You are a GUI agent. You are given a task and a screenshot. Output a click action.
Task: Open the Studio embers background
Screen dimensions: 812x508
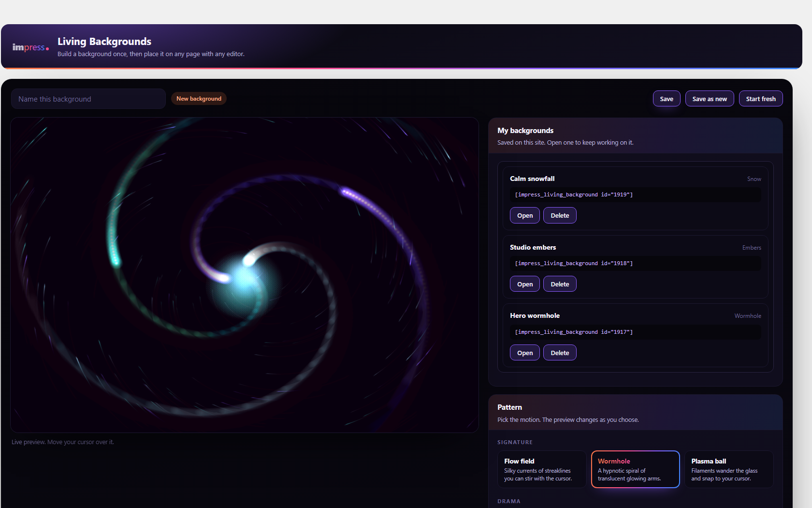pyautogui.click(x=525, y=284)
